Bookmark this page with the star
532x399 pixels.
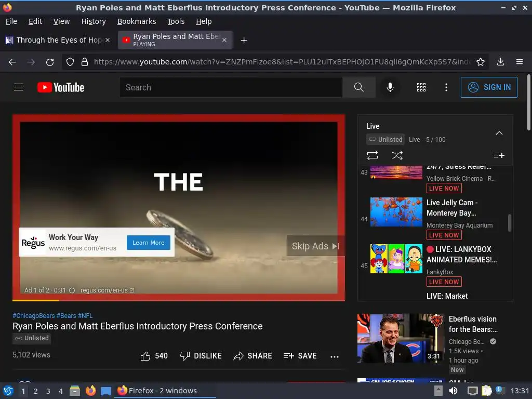[481, 62]
